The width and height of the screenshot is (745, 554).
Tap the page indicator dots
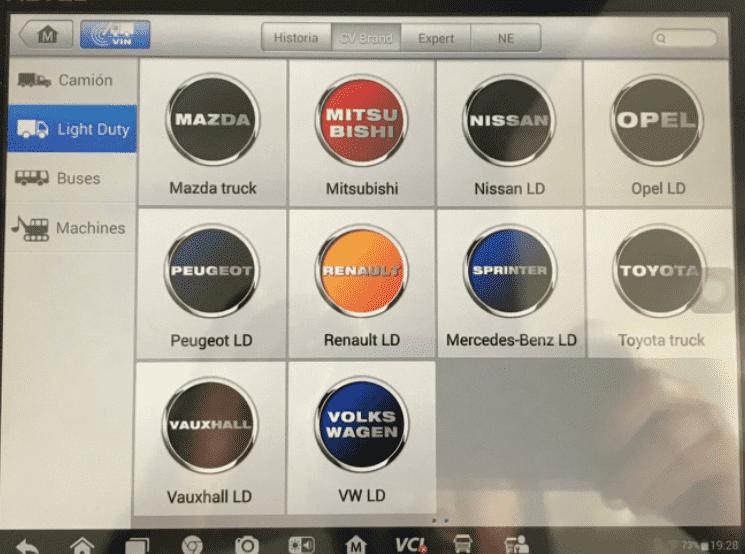(439, 521)
